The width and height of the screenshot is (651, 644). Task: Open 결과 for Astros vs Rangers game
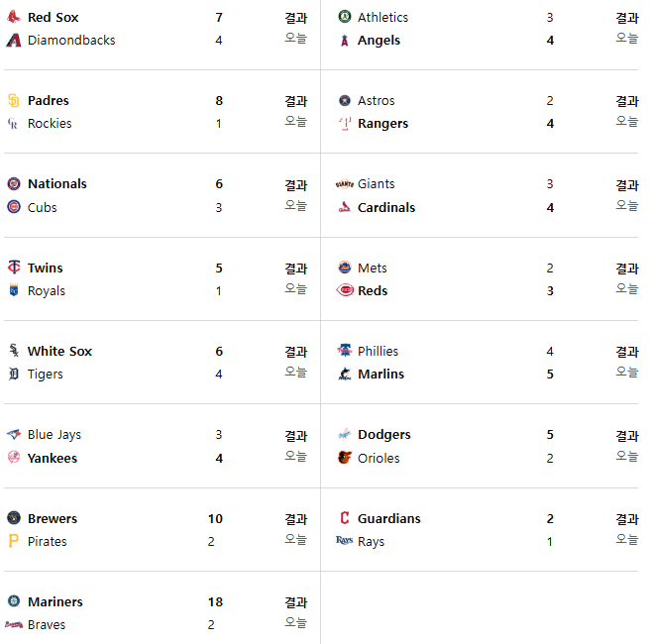point(626,101)
